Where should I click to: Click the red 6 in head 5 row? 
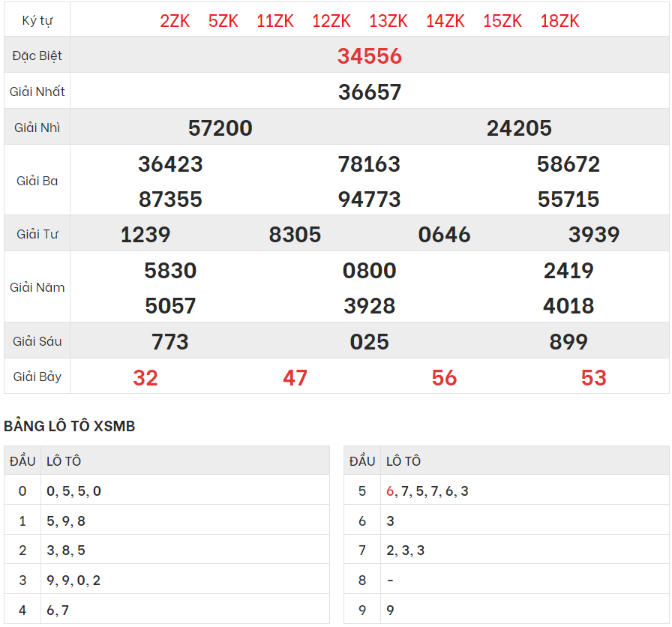pos(390,491)
